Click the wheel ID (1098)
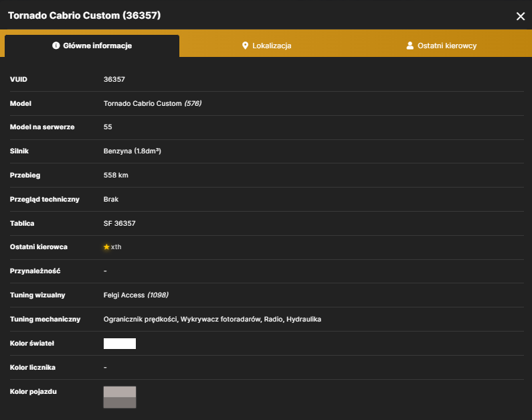 [158, 295]
